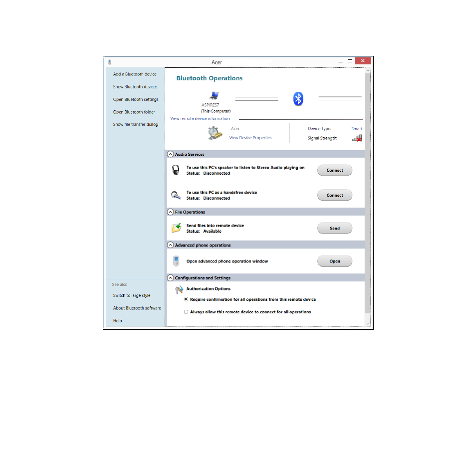476x476 pixels.
Task: Select Always allow this remote device option
Action: (186, 312)
